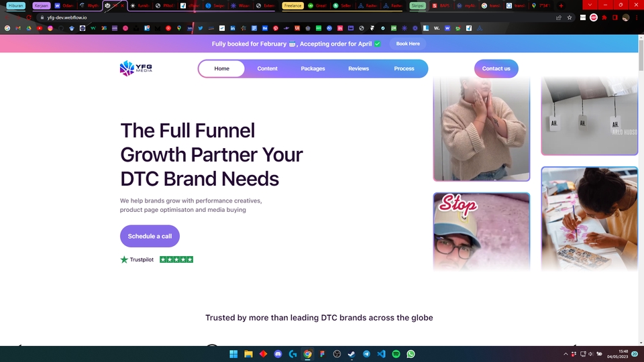This screenshot has width=644, height=362.
Task: Open the Stop video thumbnail
Action: click(x=482, y=232)
